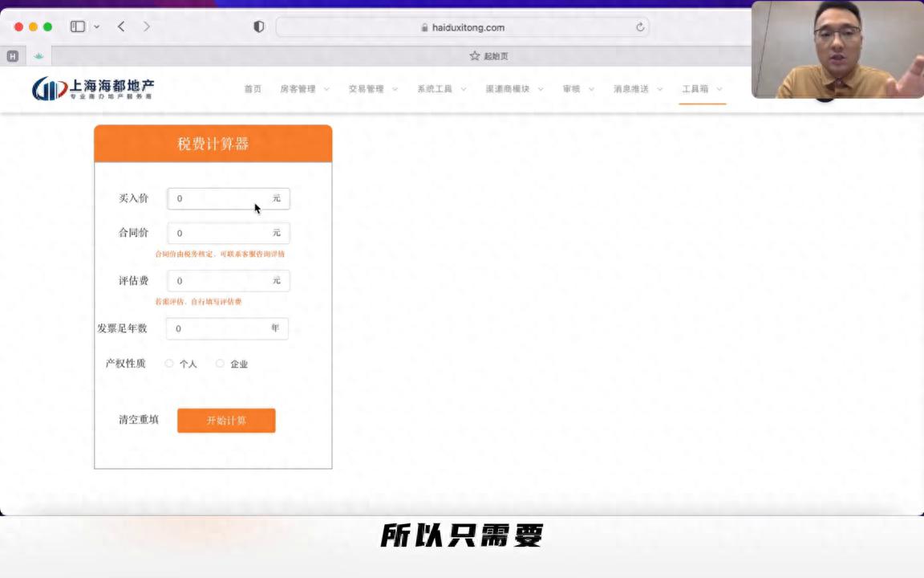The width and height of the screenshot is (924, 578).
Task: Open the sidebar options dropdown chevron
Action: [x=97, y=26]
